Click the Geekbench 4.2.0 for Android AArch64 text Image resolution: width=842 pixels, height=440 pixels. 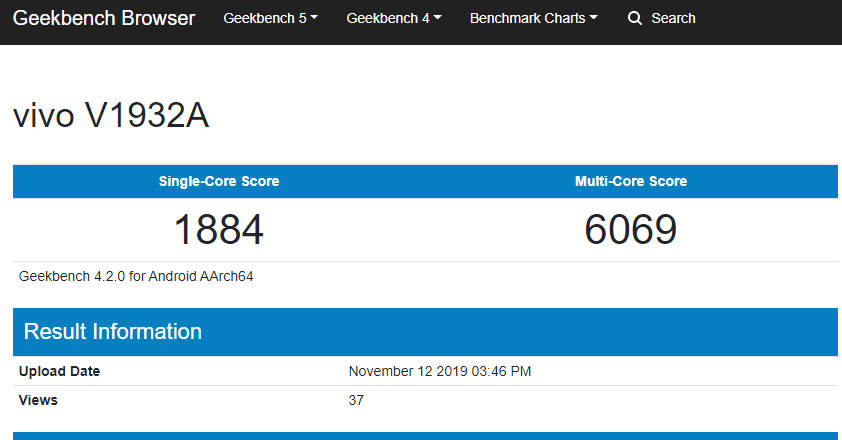point(136,276)
